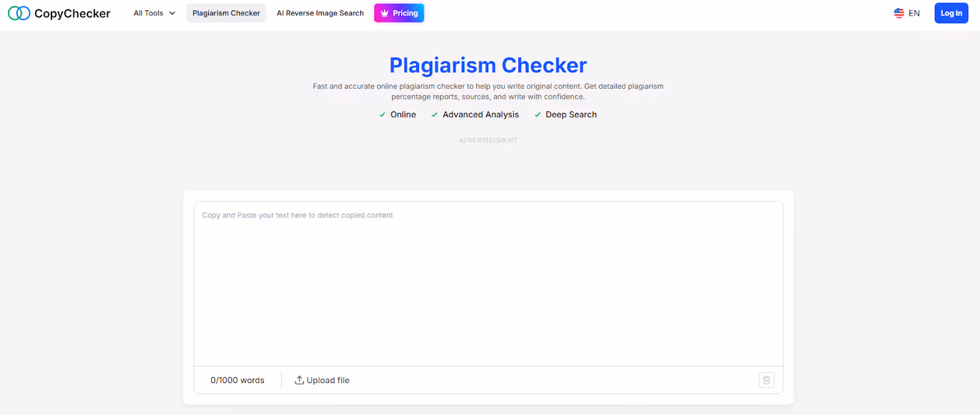Click the Online label under the subtitle
Viewport: 980px width, 415px height.
[x=403, y=115]
